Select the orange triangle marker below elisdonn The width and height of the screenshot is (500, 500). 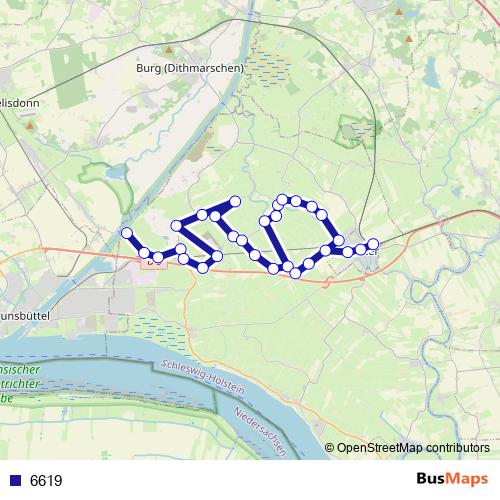pyautogui.click(x=30, y=126)
